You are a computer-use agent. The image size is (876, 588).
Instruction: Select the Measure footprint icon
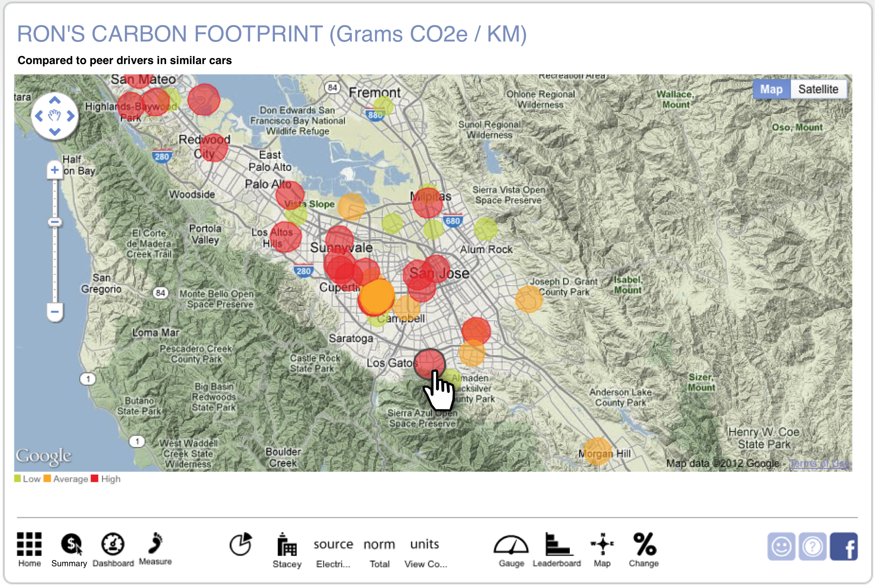point(156,543)
